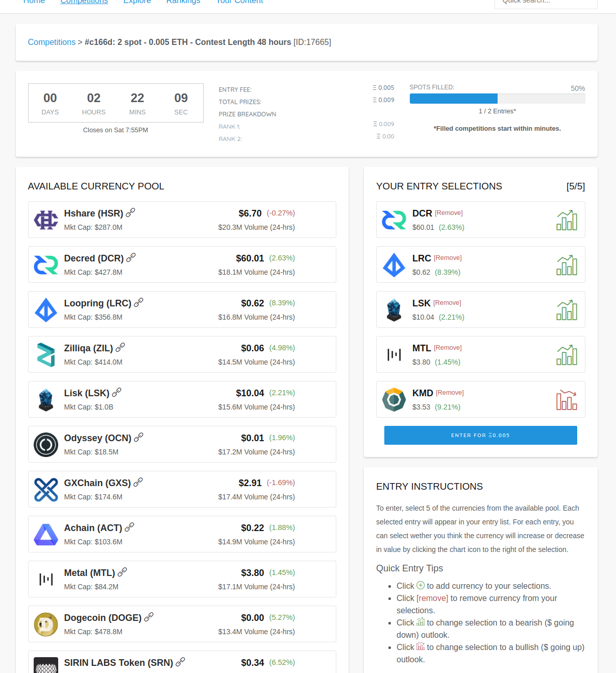Open the Zilliqa (ZIL) link icon
This screenshot has height=673, width=616.
[120, 347]
